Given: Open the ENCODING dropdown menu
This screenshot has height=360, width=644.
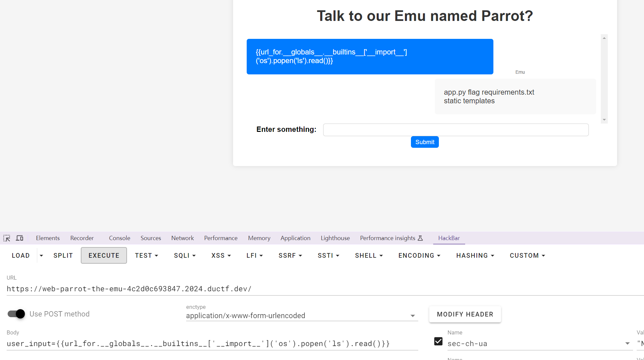Looking at the screenshot, I should pyautogui.click(x=419, y=255).
